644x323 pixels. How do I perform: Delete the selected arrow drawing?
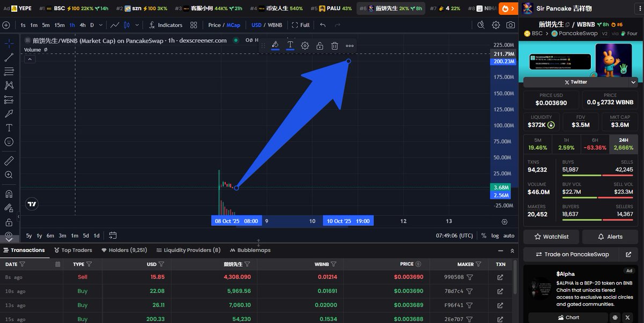coord(334,46)
